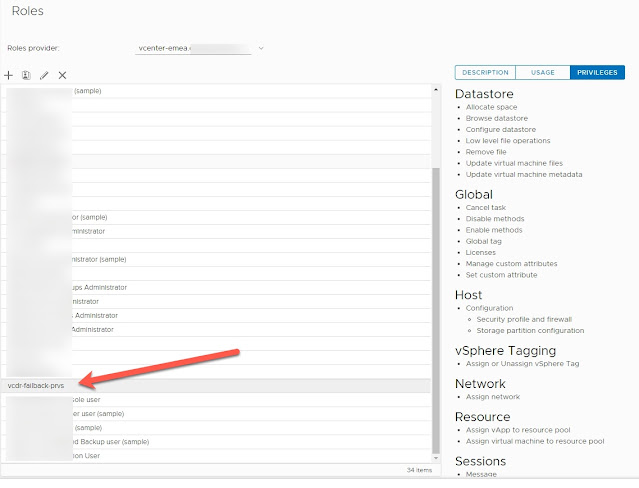The height and width of the screenshot is (488, 639).
Task: Click 'Storage partition configuration' entry
Action: point(531,331)
